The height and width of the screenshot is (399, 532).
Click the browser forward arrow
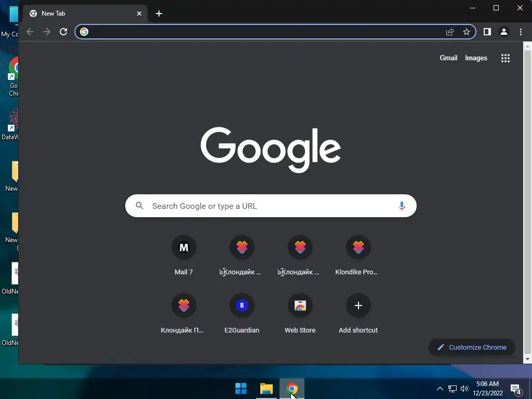(x=47, y=32)
